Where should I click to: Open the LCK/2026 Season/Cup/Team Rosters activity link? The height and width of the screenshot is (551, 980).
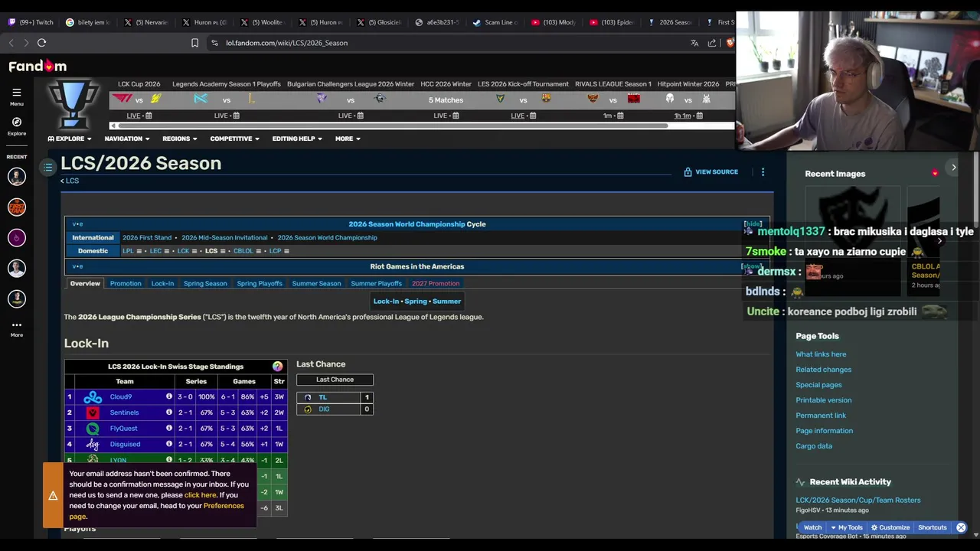pos(858,500)
